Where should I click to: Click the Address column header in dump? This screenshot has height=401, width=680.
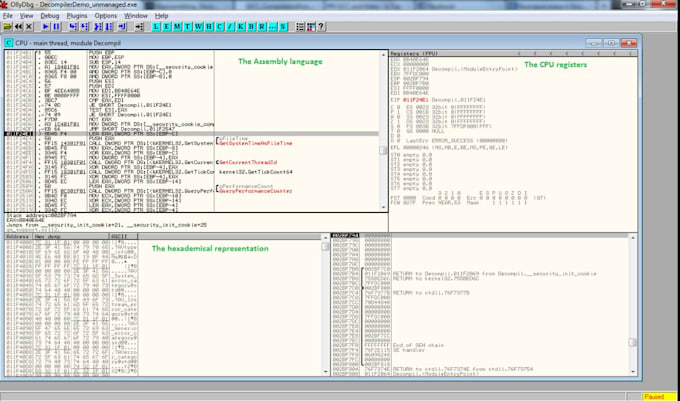coord(19,237)
